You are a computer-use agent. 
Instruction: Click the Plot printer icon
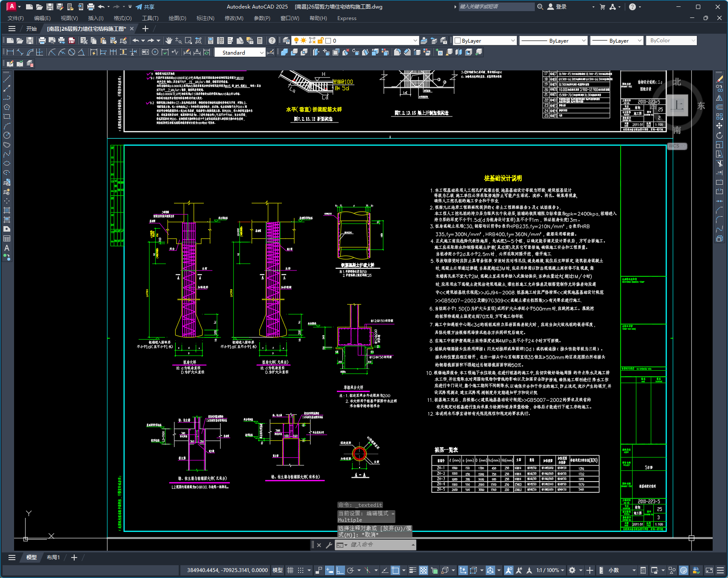(x=42, y=41)
